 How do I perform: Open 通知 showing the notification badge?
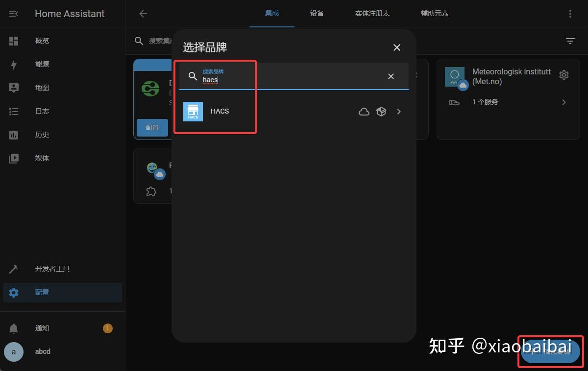pyautogui.click(x=42, y=328)
